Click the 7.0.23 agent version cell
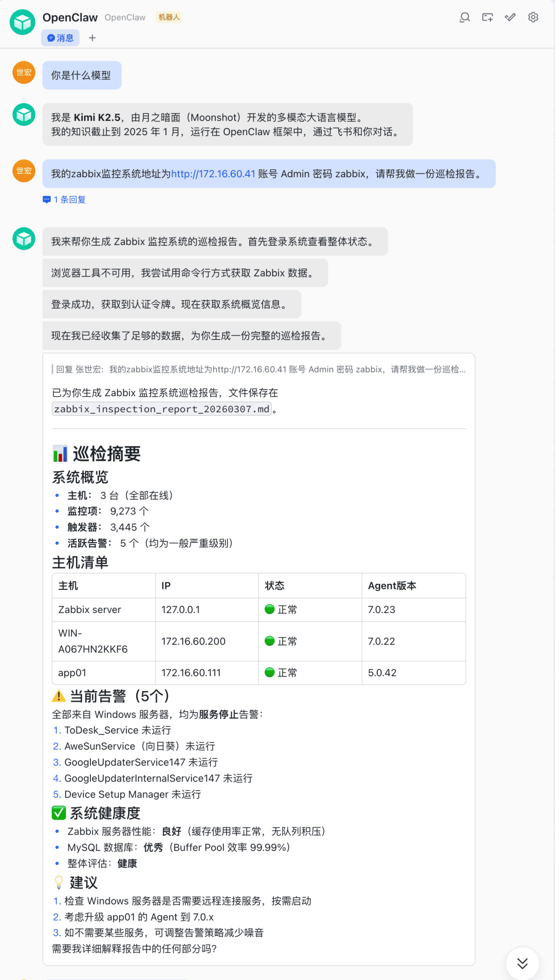 point(414,609)
